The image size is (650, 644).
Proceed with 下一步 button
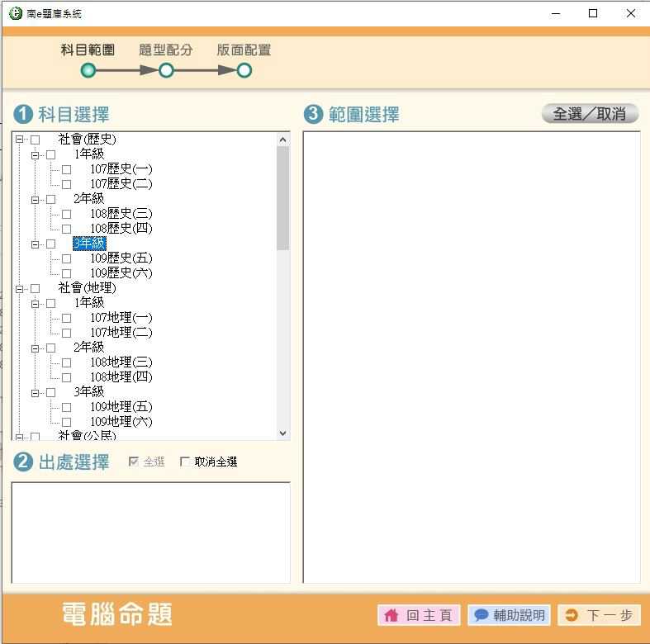[599, 615]
